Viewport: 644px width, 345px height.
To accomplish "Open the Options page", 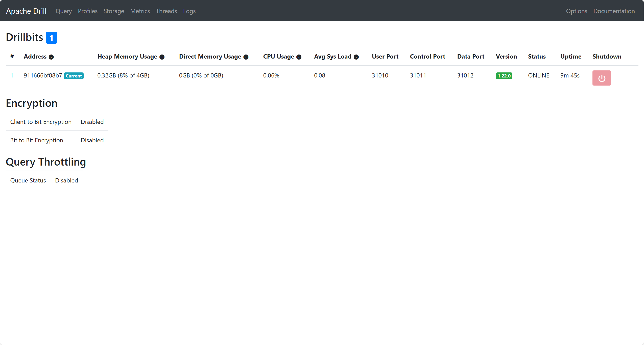I will pos(577,11).
